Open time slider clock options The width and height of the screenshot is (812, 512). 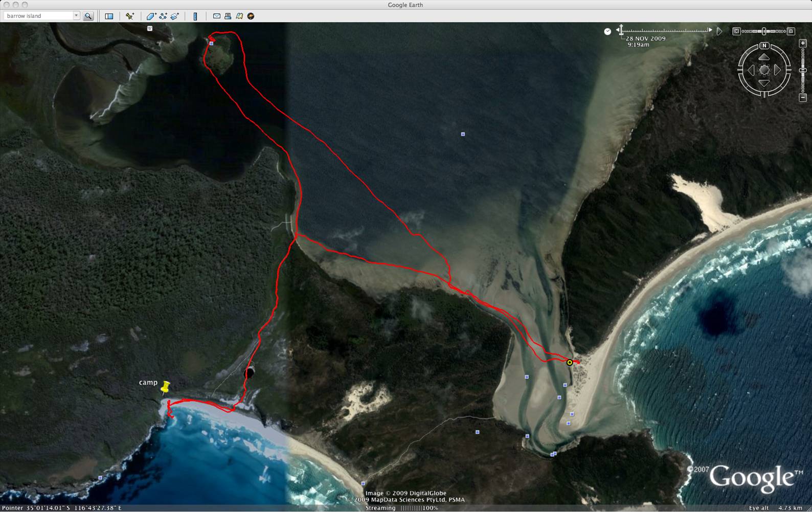607,31
